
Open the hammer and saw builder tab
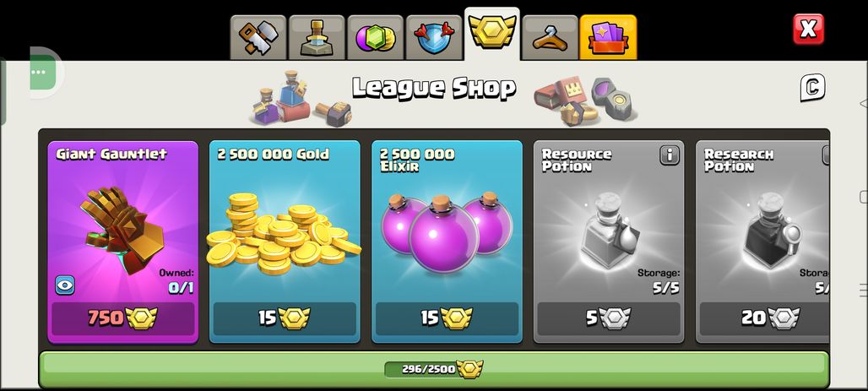point(258,37)
